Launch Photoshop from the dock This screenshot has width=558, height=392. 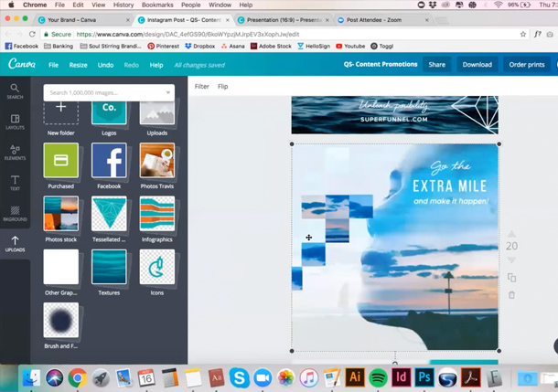coord(424,376)
